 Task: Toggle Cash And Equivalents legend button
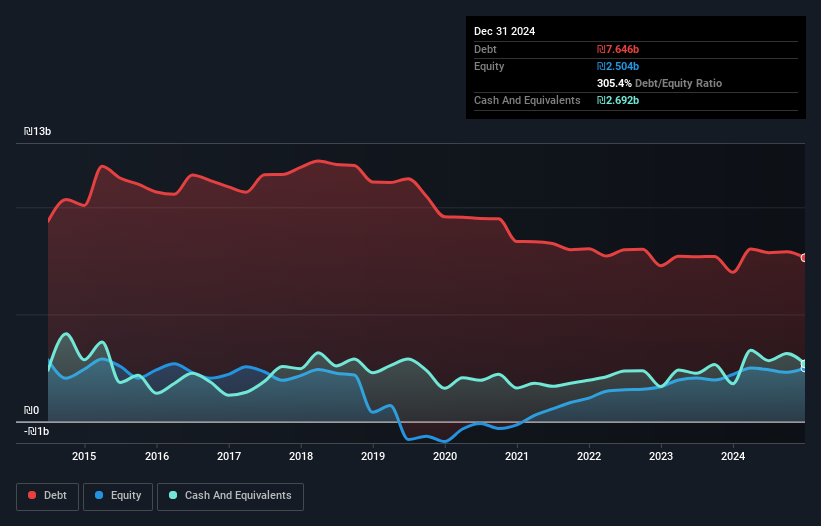tap(230, 496)
